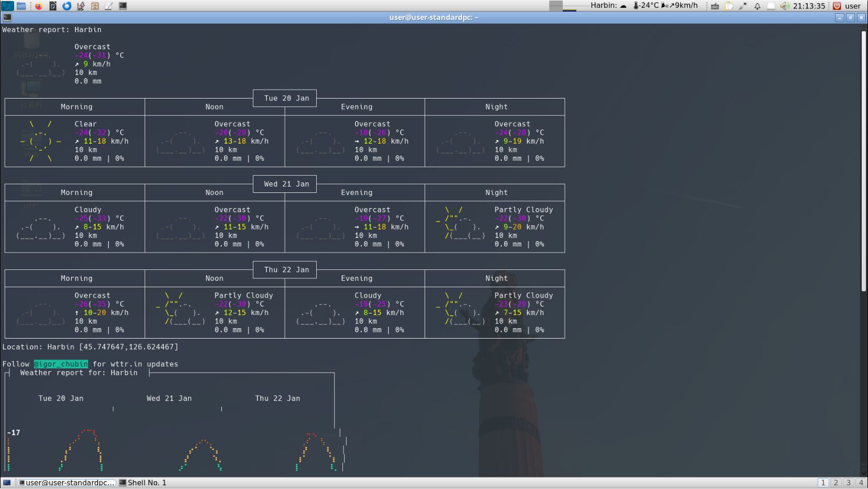The image size is (868, 489).
Task: Switch to workspace 3
Action: click(x=848, y=483)
